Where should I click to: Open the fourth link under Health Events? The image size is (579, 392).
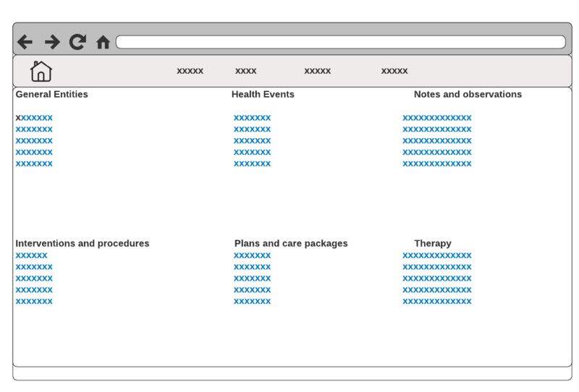point(252,152)
